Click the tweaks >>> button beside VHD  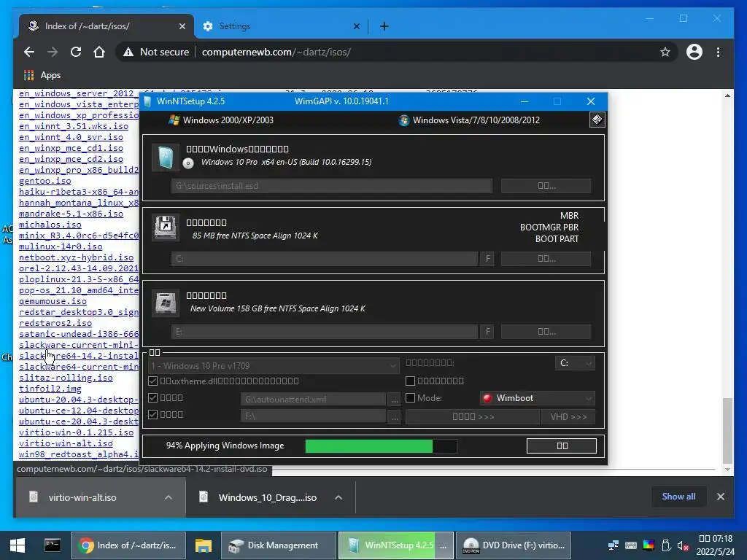click(x=473, y=416)
